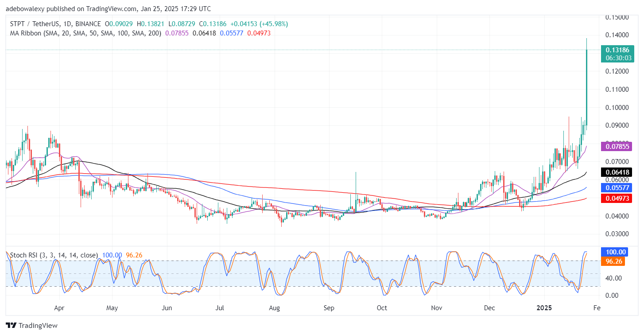Viewport: 644px width, 335px height.
Task: Click the Open value O0.09029 in legend
Action: click(x=119, y=24)
